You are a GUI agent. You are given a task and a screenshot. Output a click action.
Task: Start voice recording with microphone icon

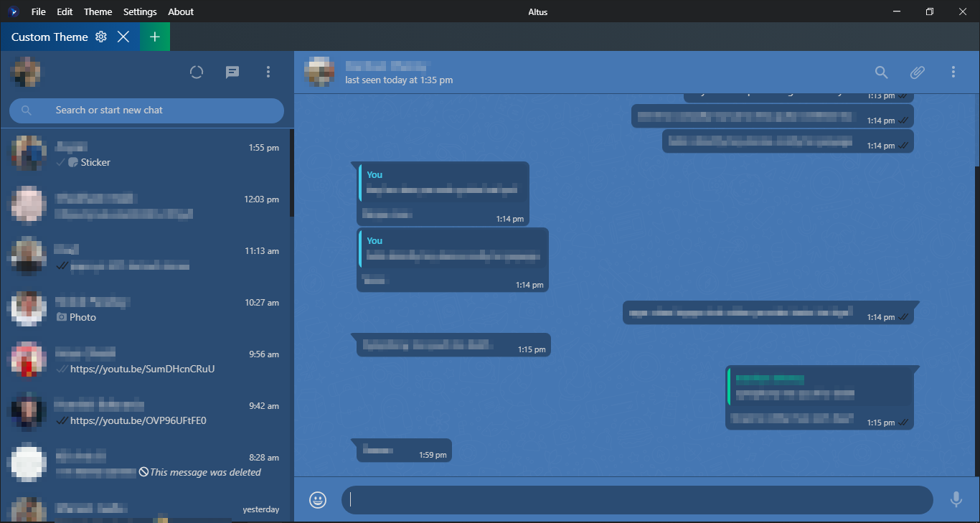[956, 500]
